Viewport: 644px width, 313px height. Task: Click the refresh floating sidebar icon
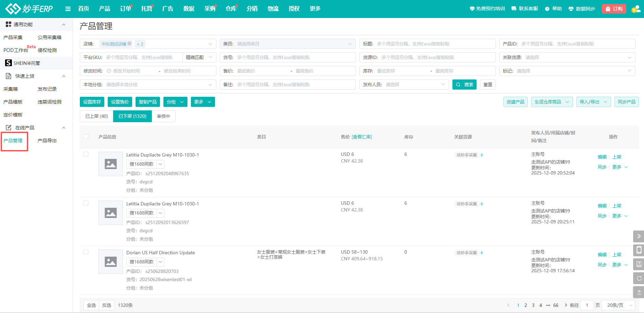click(x=639, y=278)
